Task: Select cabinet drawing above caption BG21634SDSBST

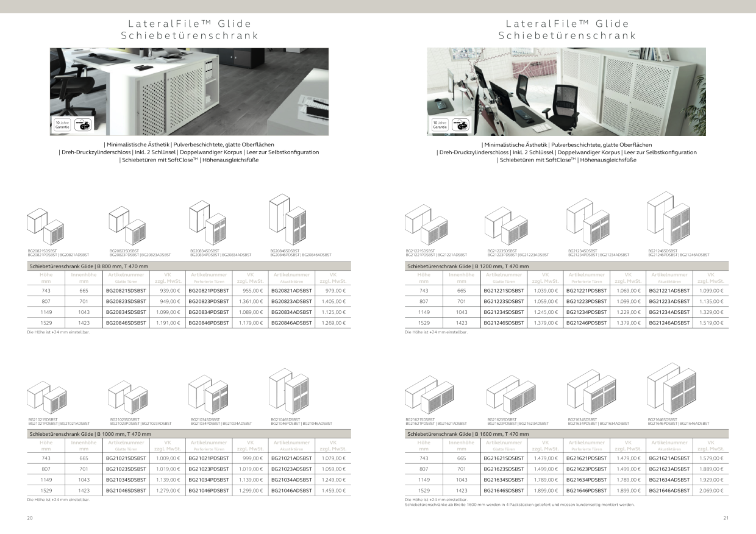Action: click(x=591, y=393)
